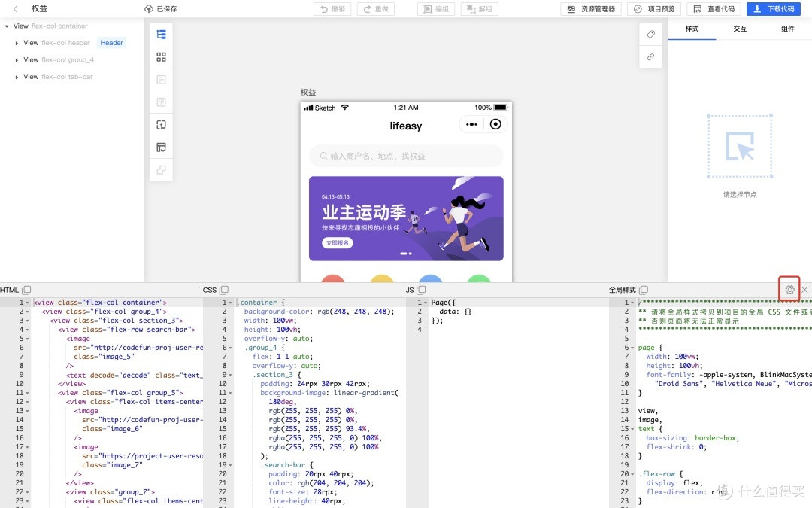Select the blue layer tree icon in the left toolbar
812x508 pixels.
(x=162, y=34)
